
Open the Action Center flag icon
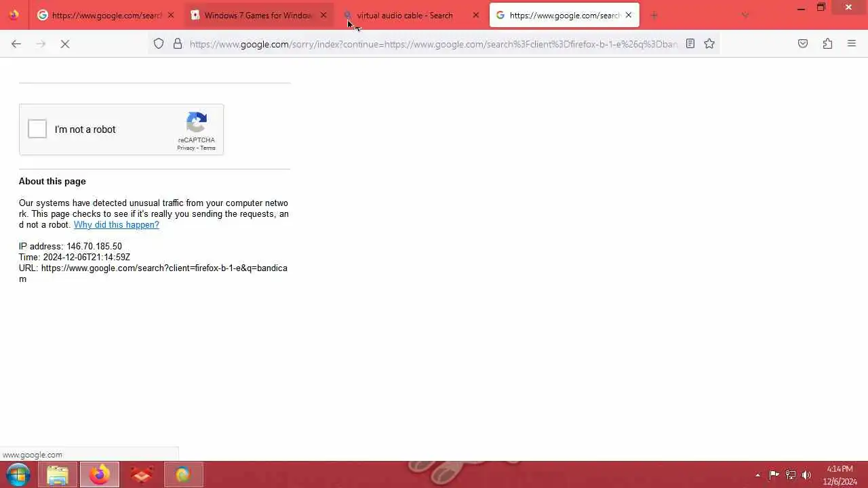[774, 475]
